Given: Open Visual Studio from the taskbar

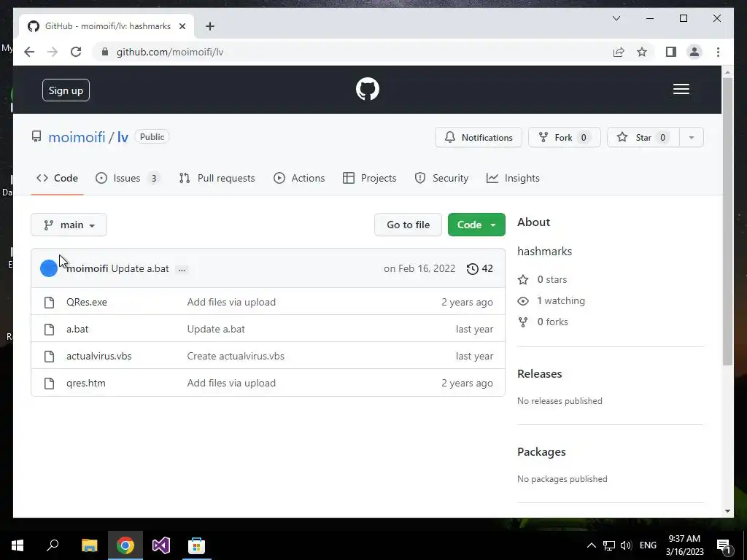Looking at the screenshot, I should pos(161,545).
